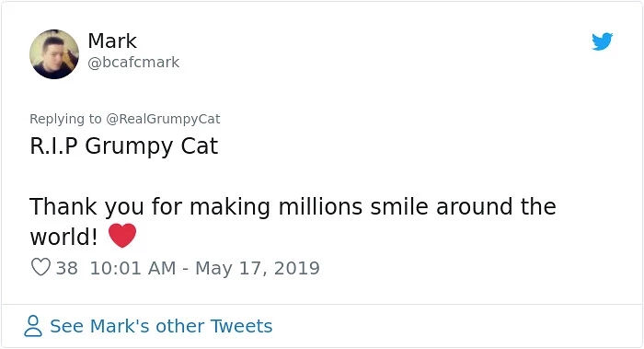
Task: Click the person silhouette icon in footer
Action: 33,326
